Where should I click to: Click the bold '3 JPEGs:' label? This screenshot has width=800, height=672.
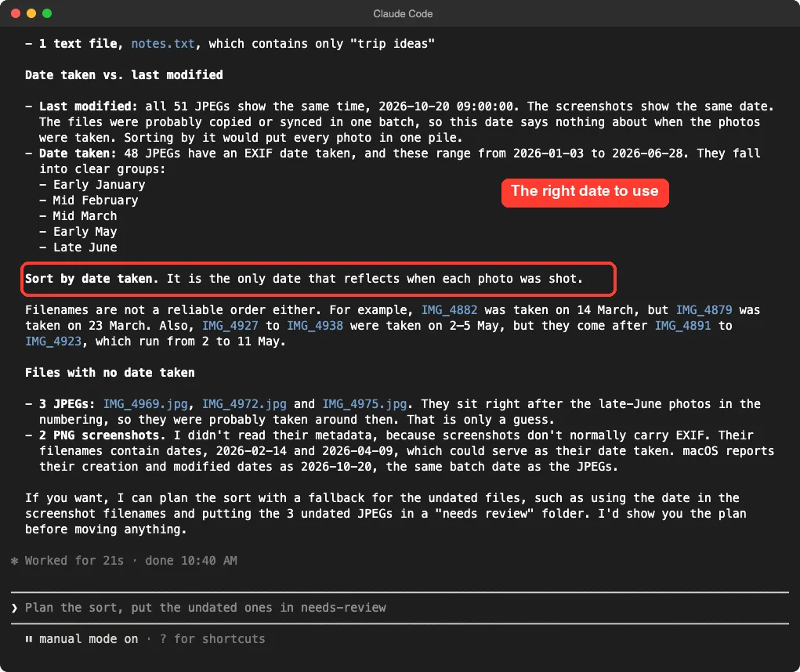point(67,404)
